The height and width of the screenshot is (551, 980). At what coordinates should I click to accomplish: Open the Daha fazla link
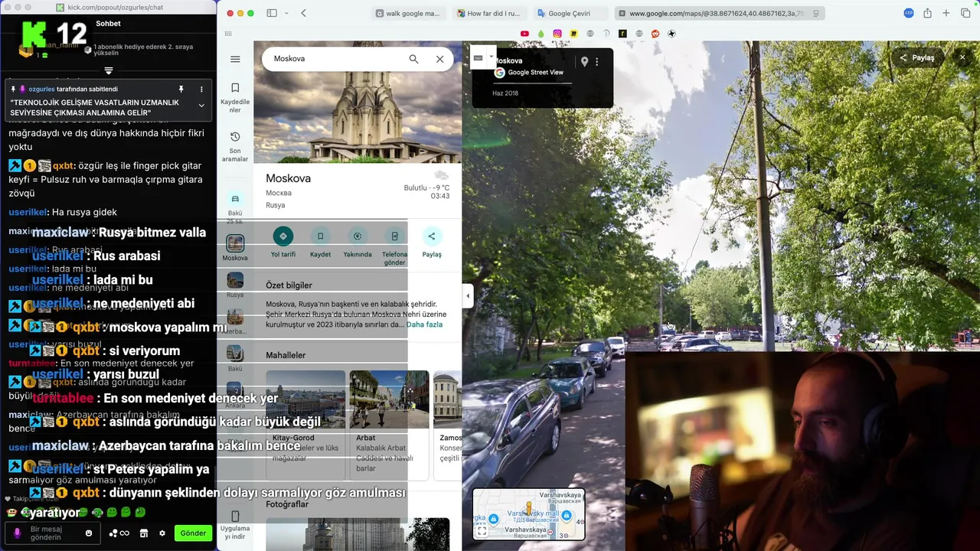(x=424, y=324)
